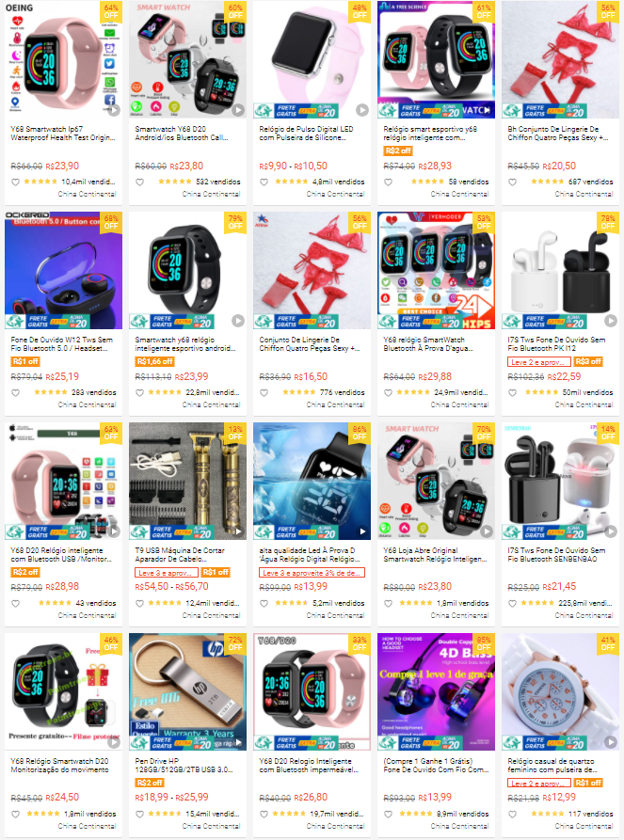Play the alta qualidade Led watch video

362,531
